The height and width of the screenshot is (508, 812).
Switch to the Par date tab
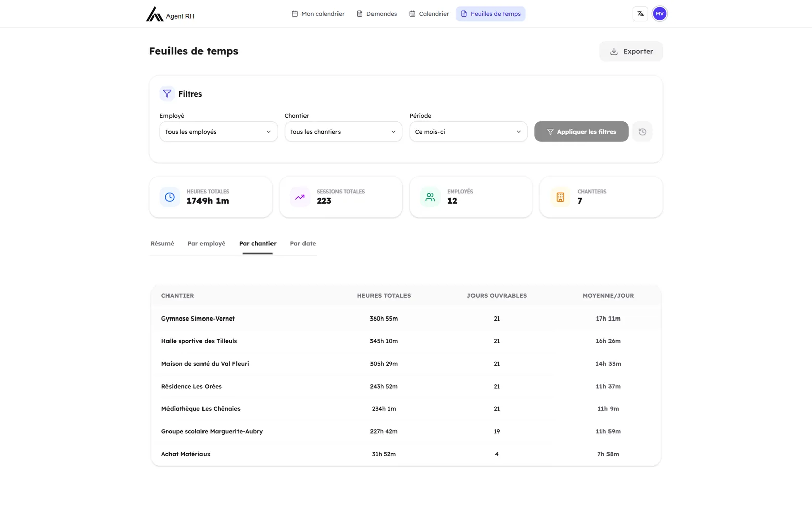click(303, 244)
